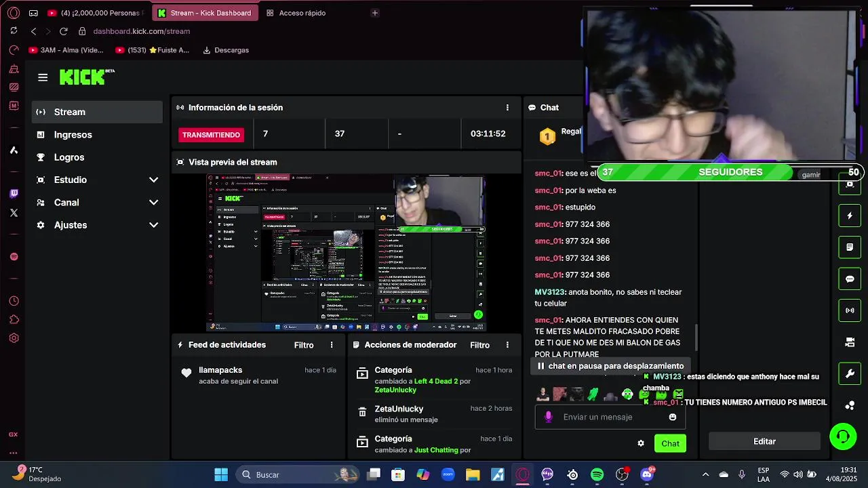Open chat settings gear icon
The image size is (868, 488).
click(641, 443)
